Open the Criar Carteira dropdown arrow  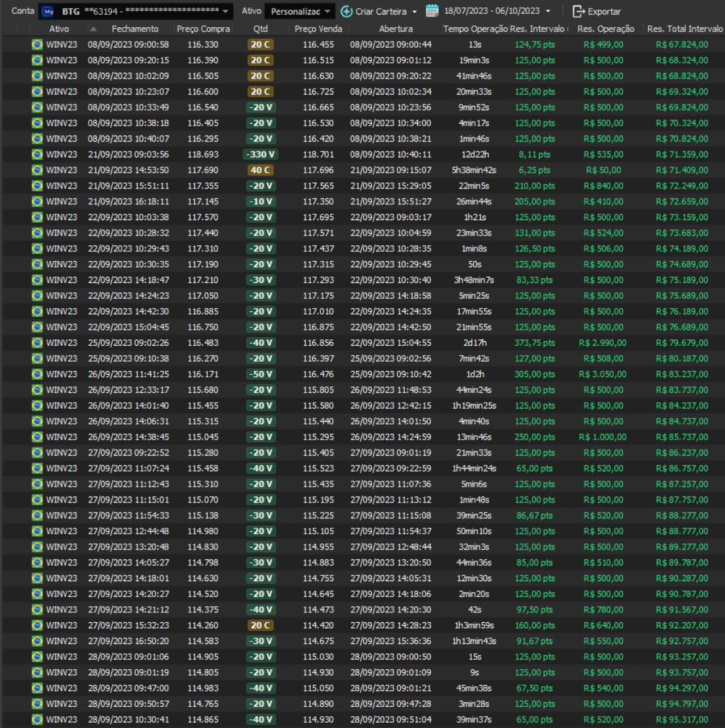pos(415,11)
